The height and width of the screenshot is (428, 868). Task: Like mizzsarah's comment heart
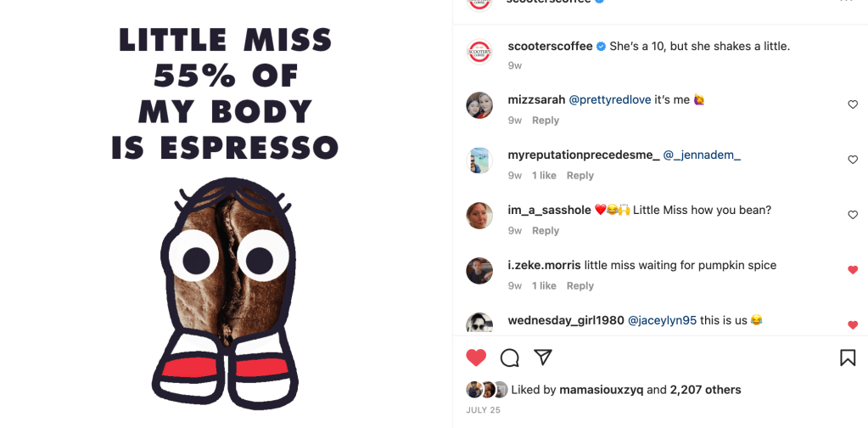[853, 104]
